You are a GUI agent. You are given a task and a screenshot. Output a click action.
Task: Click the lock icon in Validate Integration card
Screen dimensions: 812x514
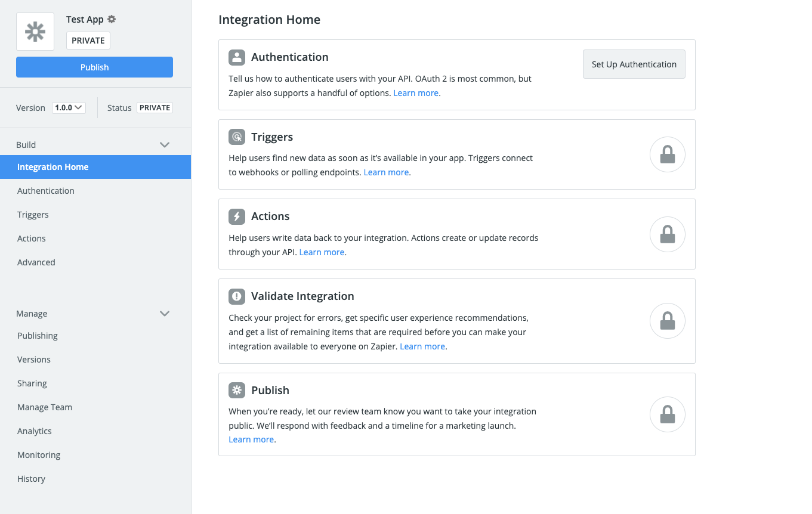pyautogui.click(x=667, y=321)
